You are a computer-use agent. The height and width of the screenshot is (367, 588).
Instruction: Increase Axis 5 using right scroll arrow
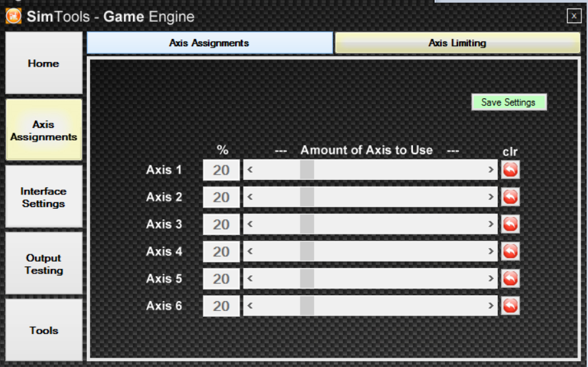click(x=491, y=279)
